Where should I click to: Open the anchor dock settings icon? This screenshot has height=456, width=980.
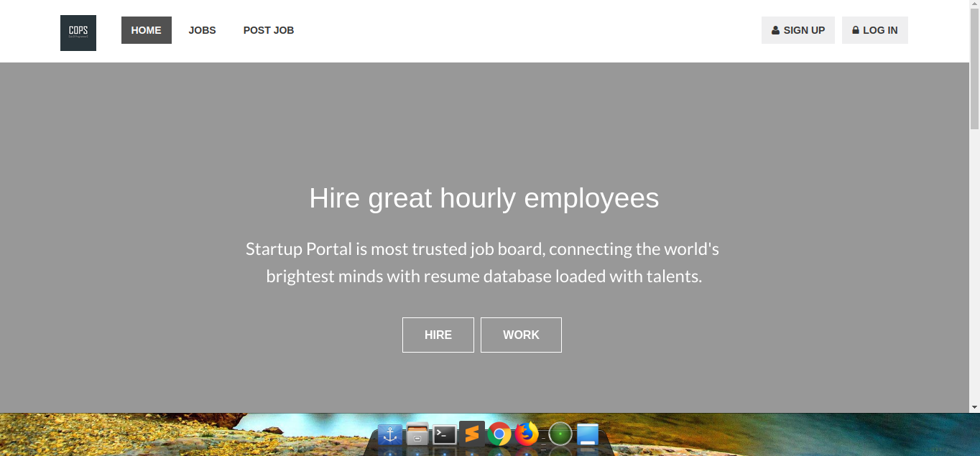[x=390, y=434]
